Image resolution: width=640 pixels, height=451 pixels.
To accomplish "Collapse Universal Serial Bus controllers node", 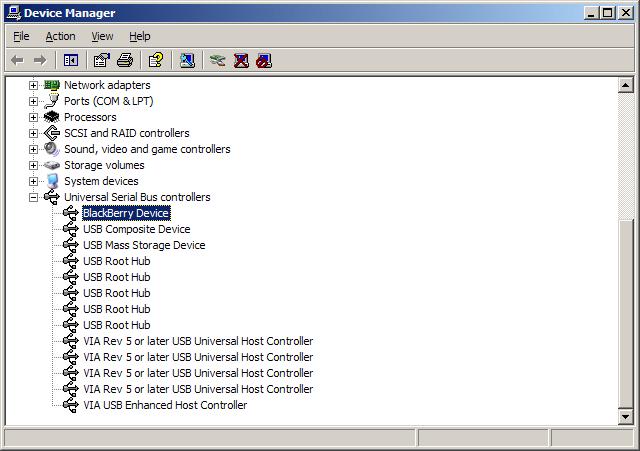I will pyautogui.click(x=33, y=198).
